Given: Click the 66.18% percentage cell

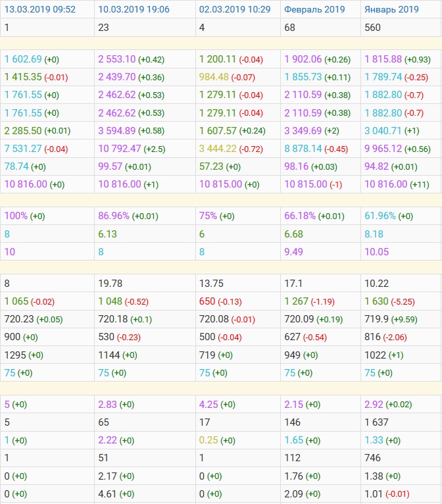Looking at the screenshot, I should coord(300,216).
